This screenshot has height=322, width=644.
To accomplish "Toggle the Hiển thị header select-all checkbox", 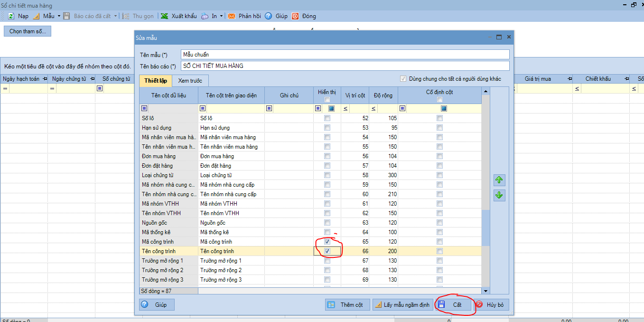I will (x=327, y=100).
